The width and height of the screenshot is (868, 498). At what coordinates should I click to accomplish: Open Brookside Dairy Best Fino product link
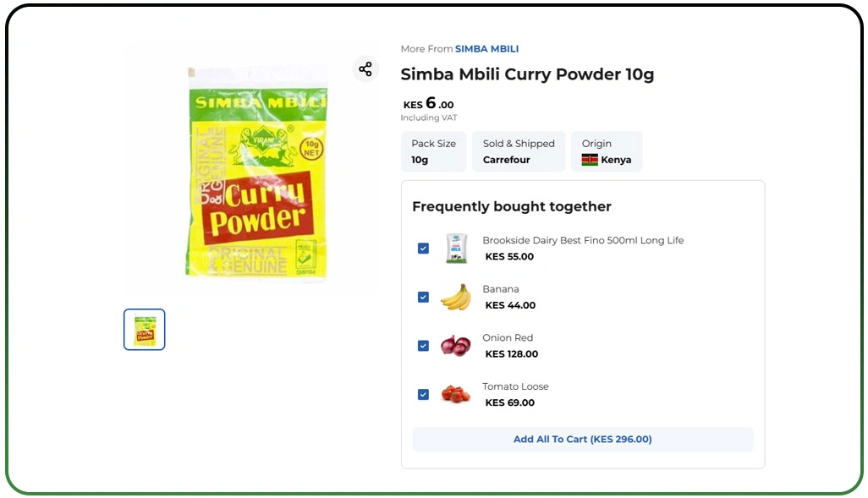(x=583, y=240)
